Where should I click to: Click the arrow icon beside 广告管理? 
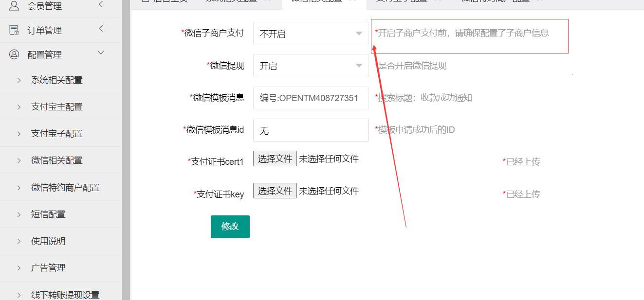tap(19, 268)
